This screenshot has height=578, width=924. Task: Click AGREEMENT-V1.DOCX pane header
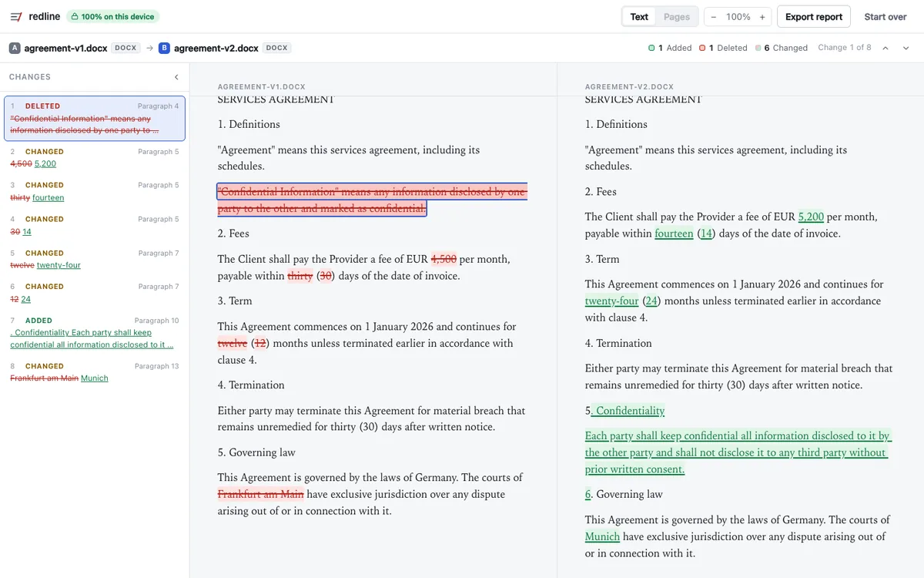[x=262, y=87]
